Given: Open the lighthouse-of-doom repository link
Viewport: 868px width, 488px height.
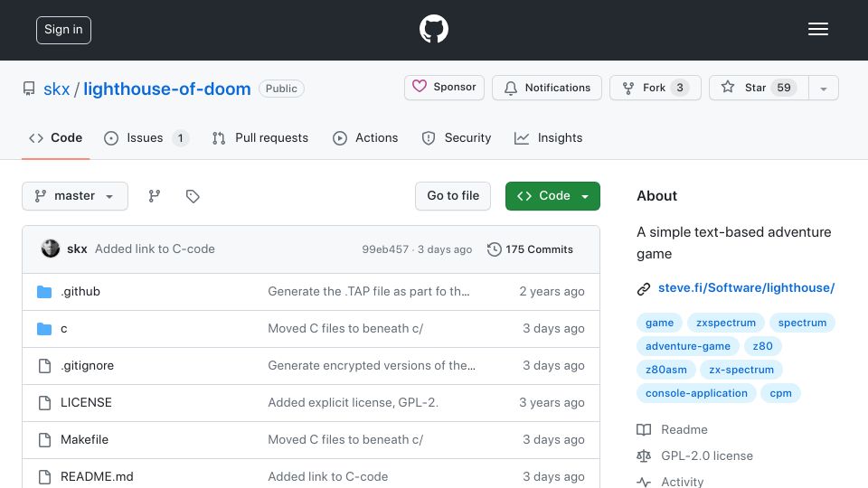Looking at the screenshot, I should pyautogui.click(x=167, y=89).
